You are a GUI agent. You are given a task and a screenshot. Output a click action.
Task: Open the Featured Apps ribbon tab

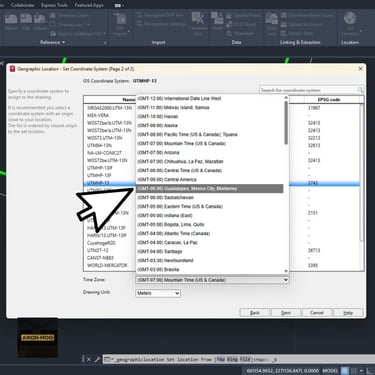[89, 5]
